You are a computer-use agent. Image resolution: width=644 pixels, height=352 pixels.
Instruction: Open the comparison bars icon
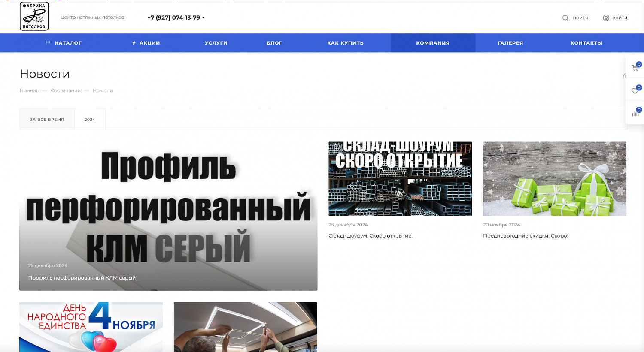[x=635, y=113]
